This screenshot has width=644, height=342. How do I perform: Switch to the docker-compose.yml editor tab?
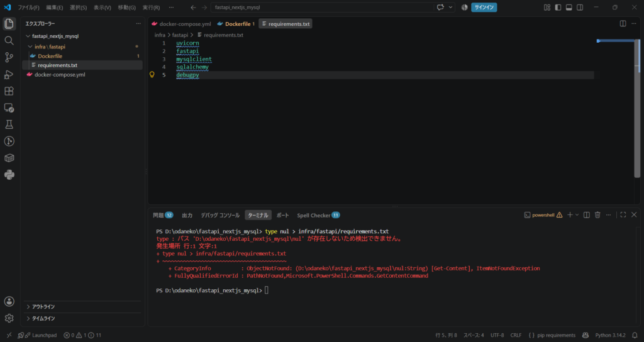click(181, 24)
